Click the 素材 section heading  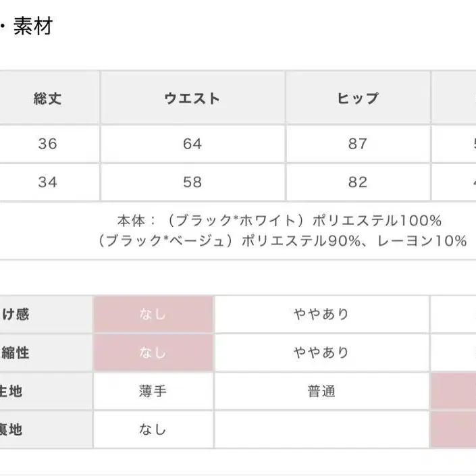[x=33, y=26]
